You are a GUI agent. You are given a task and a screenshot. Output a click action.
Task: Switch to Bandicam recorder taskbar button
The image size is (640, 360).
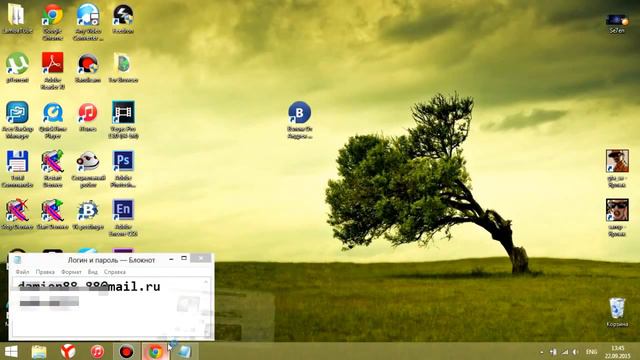click(127, 351)
